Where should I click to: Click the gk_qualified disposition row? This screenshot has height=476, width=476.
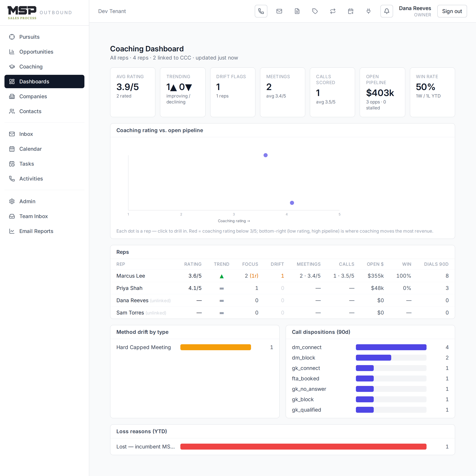[370, 410]
